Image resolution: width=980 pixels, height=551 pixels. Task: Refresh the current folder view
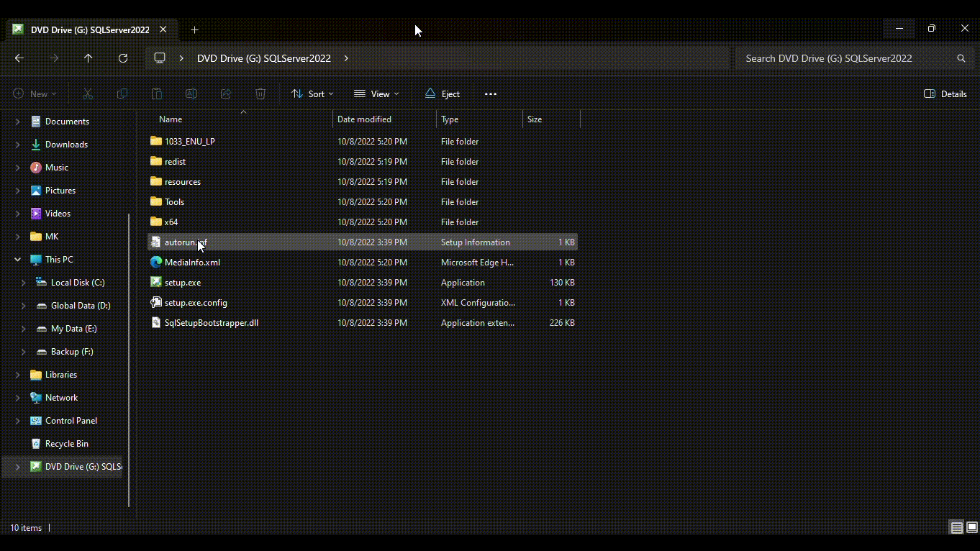[x=123, y=58]
